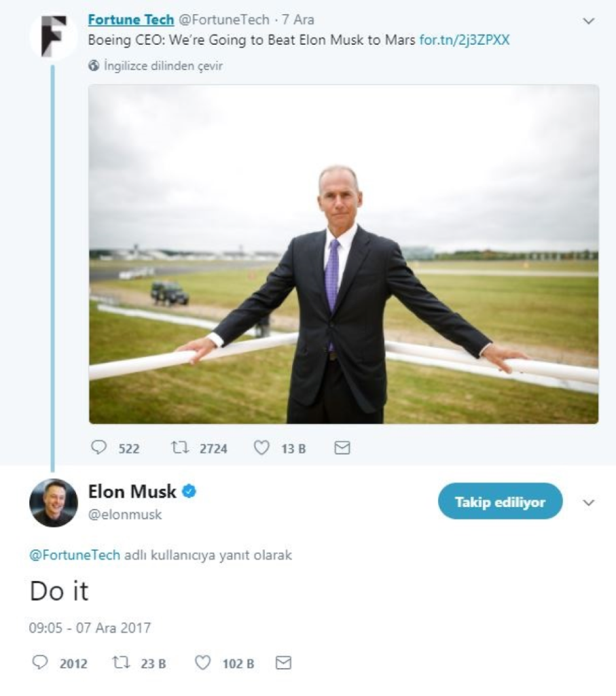Image resolution: width=616 pixels, height=696 pixels.
Task: Reply to the Fortune Tech tweet
Action: 99,447
